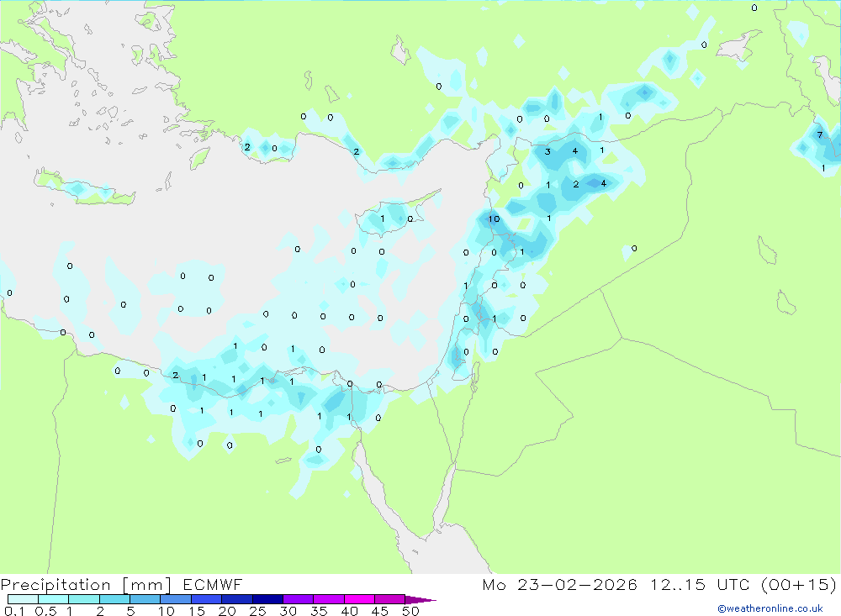Viewport: 841px width, 616px height.
Task: Click the 0.1–0.5 mm lightest cyan legend swatch
Action: [x=23, y=599]
